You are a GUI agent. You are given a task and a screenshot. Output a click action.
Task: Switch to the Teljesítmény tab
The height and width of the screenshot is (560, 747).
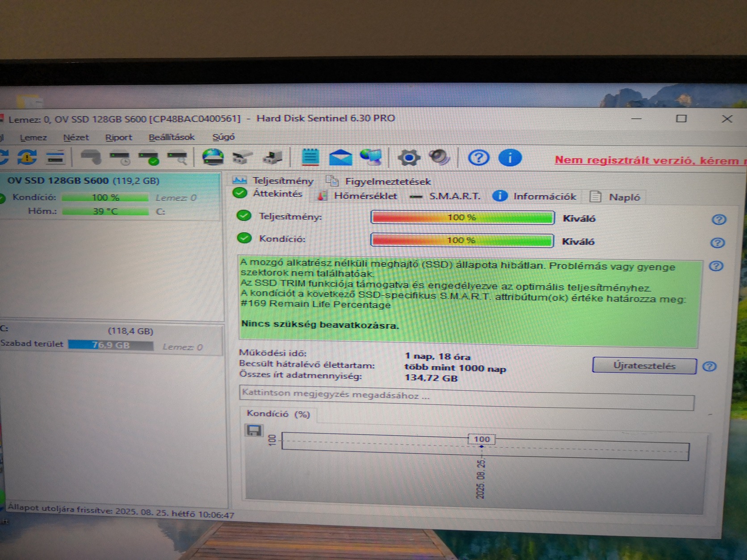tap(273, 180)
